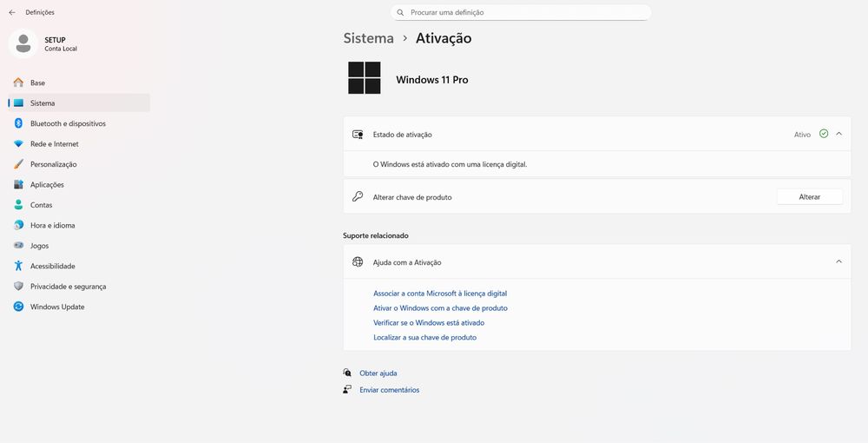Click the Personalização brush icon

pyautogui.click(x=18, y=164)
